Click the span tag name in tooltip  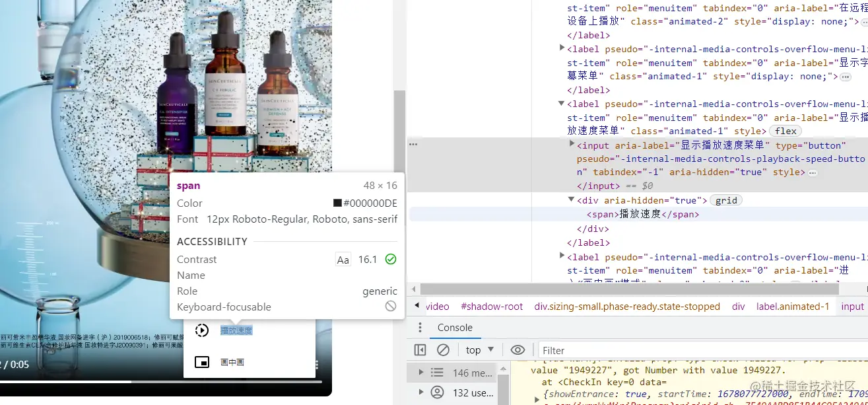click(x=188, y=186)
